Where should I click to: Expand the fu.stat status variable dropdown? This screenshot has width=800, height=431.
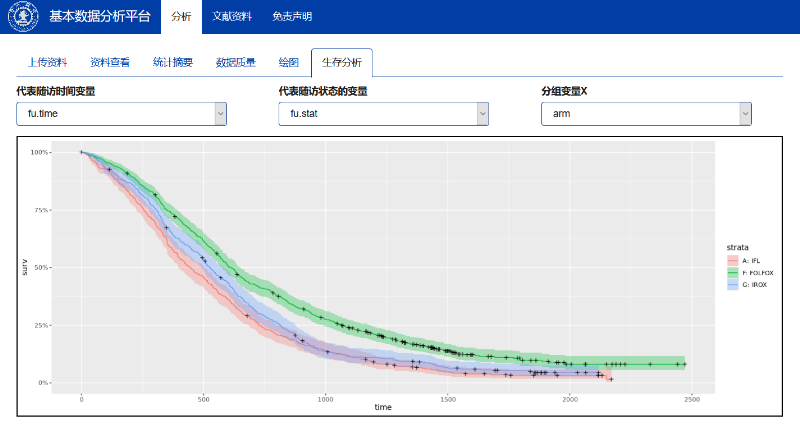(383, 115)
